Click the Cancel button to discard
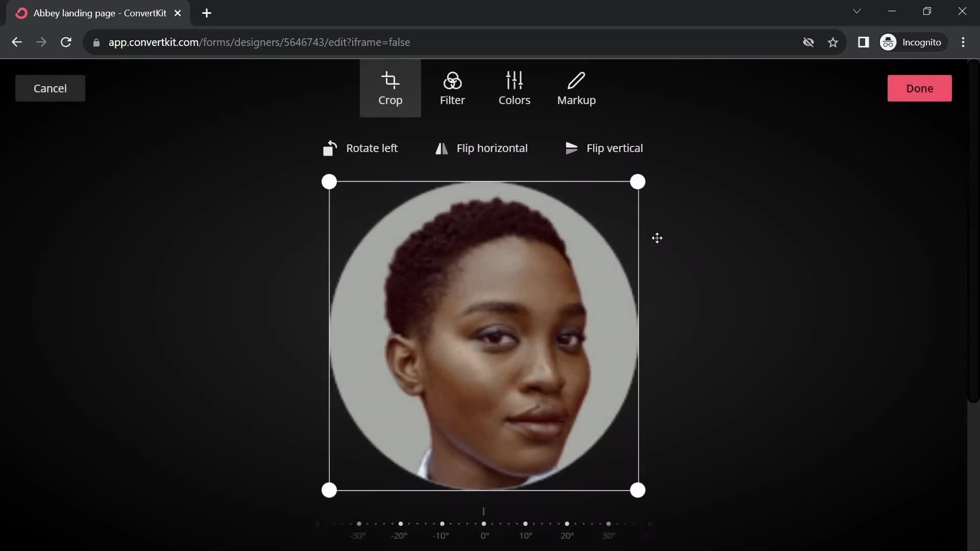This screenshot has height=551, width=980. click(51, 88)
